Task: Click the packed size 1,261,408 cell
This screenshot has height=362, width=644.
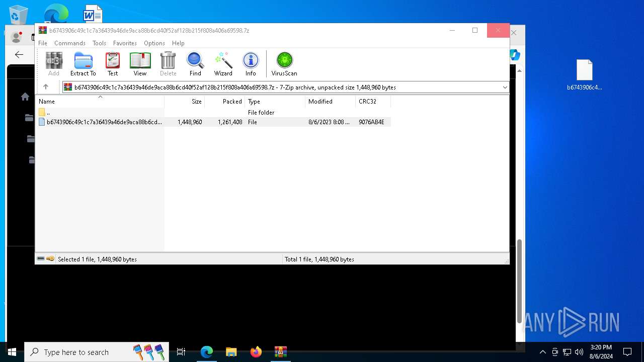Action: (230, 122)
